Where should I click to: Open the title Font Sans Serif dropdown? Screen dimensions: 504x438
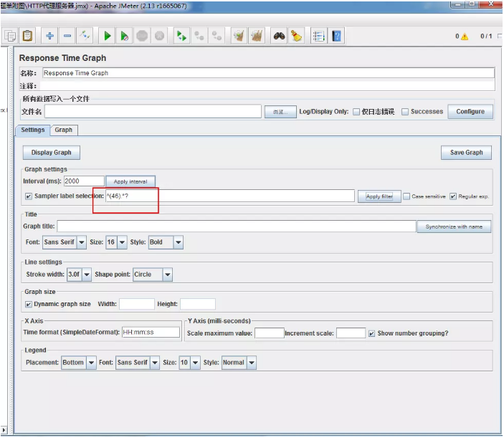[65, 242]
